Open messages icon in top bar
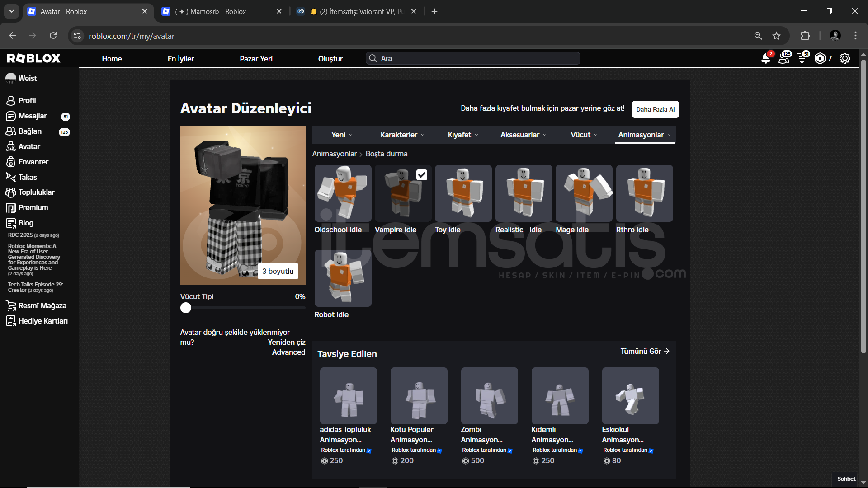 click(x=802, y=58)
